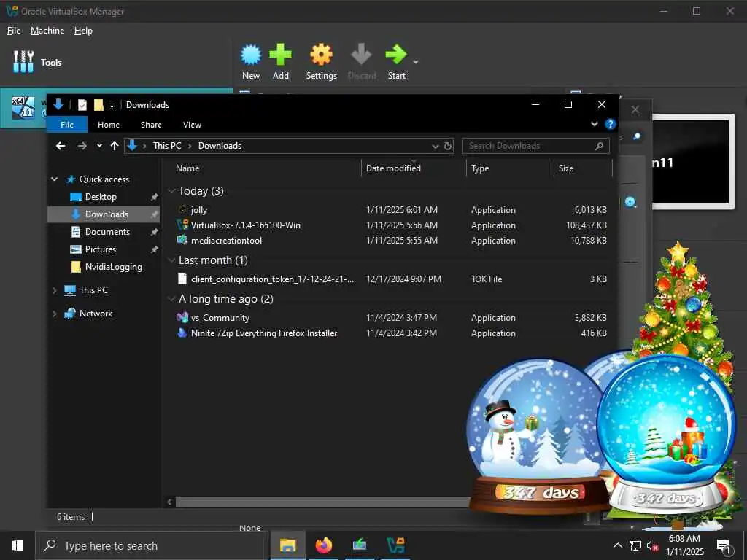Click the Windows Start button
The width and height of the screenshot is (747, 560).
pos(18,545)
